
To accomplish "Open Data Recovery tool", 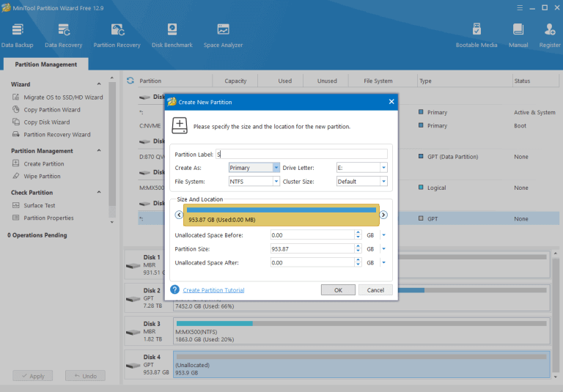I will pos(64,36).
